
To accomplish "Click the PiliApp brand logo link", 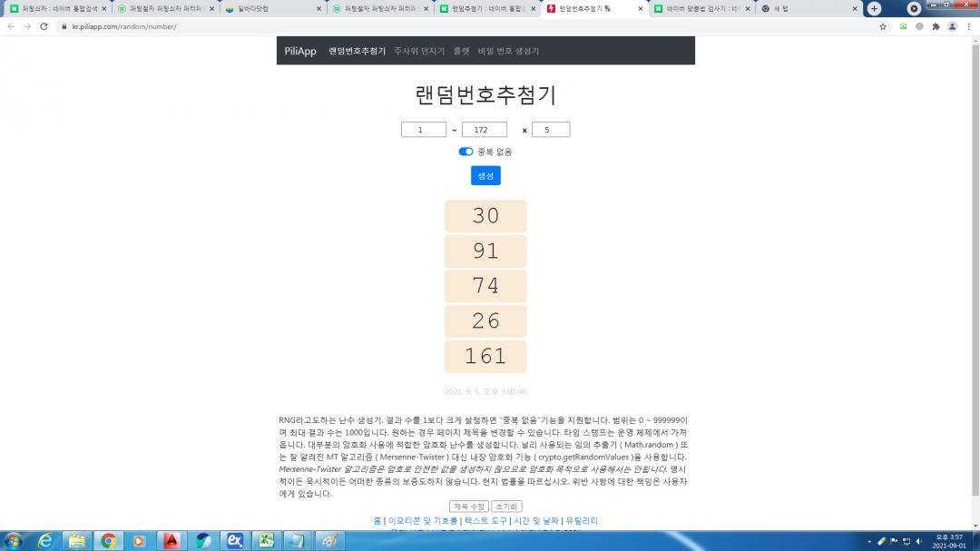I will tap(300, 51).
